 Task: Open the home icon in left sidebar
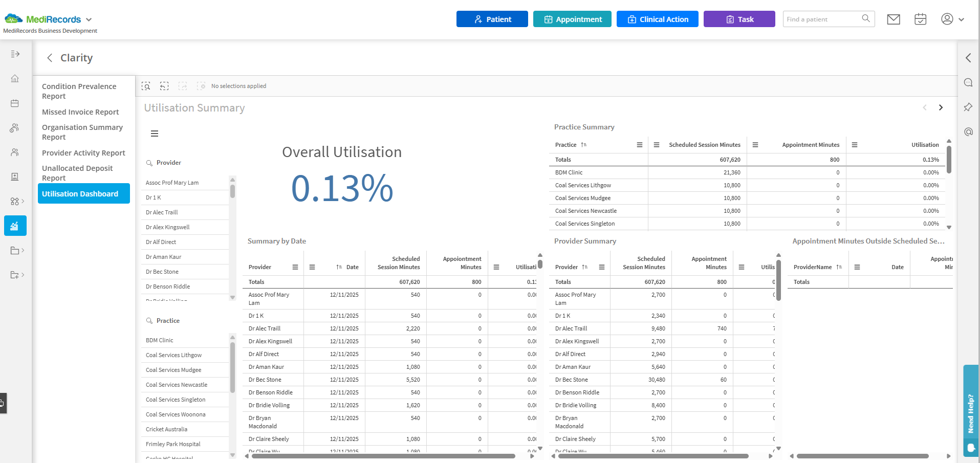(15, 79)
